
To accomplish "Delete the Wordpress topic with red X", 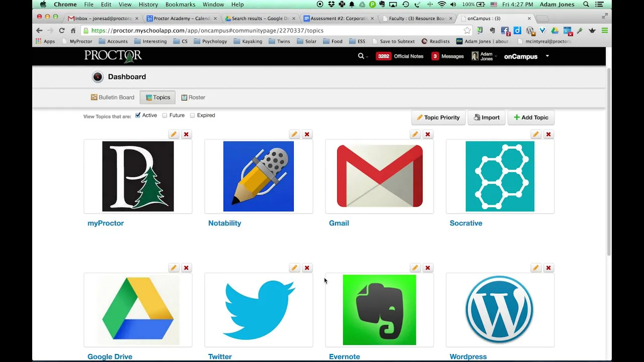I will click(x=548, y=268).
